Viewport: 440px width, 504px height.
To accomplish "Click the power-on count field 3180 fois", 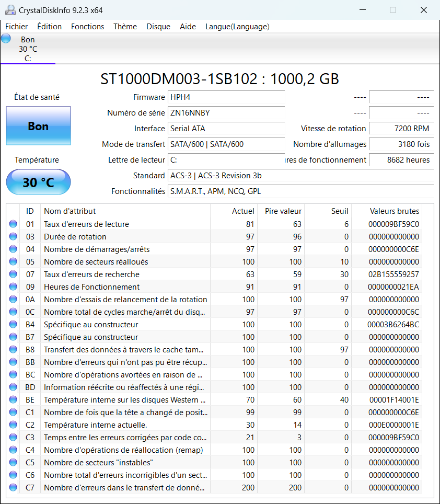I will (401, 144).
